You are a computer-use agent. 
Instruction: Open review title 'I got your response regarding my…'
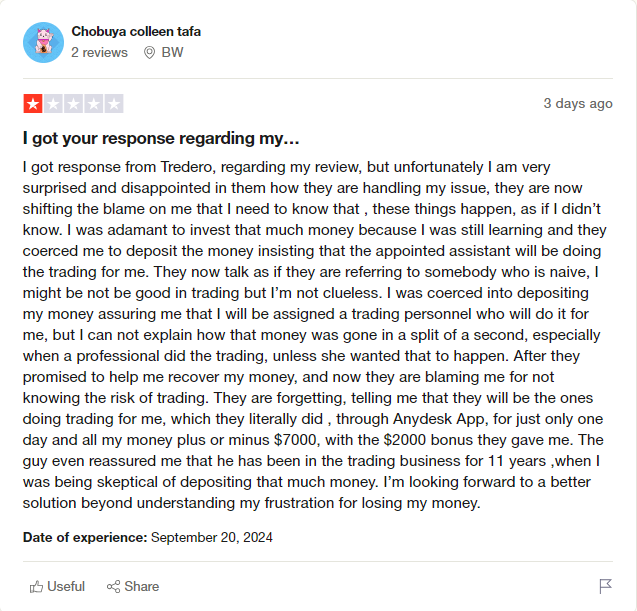[161, 139]
